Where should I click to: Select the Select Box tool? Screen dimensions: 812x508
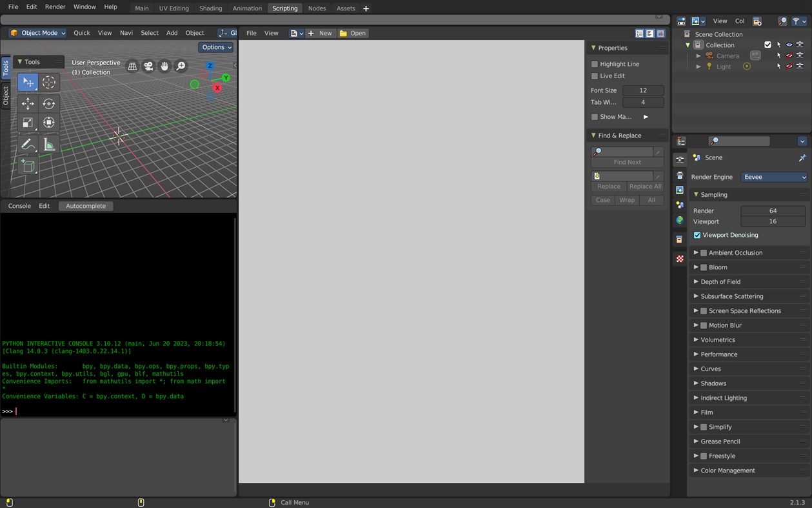point(28,82)
